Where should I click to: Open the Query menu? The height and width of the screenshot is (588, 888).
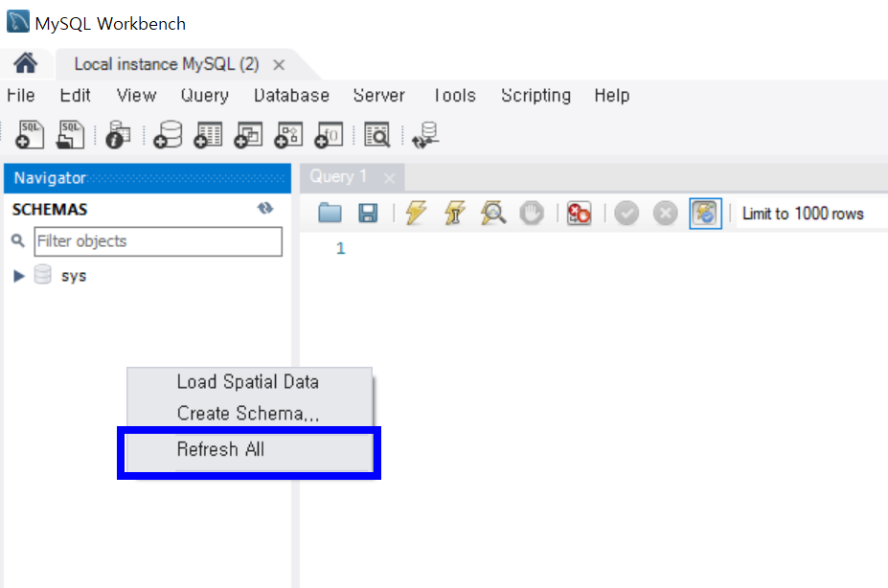click(x=204, y=95)
